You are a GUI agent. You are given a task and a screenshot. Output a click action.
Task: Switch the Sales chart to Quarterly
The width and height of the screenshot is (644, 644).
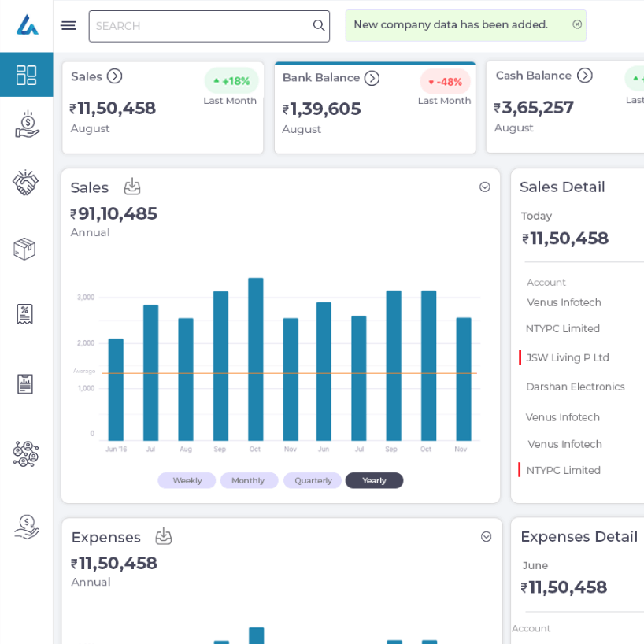(313, 481)
